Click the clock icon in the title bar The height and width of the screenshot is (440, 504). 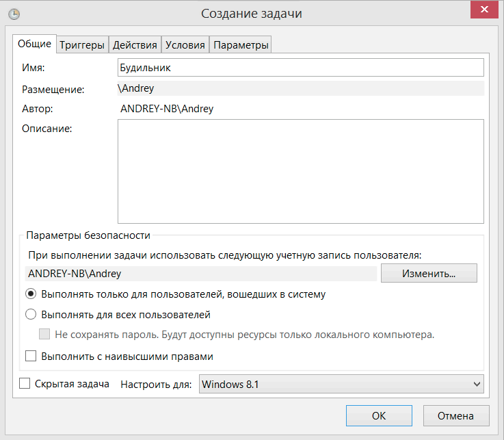(13, 14)
